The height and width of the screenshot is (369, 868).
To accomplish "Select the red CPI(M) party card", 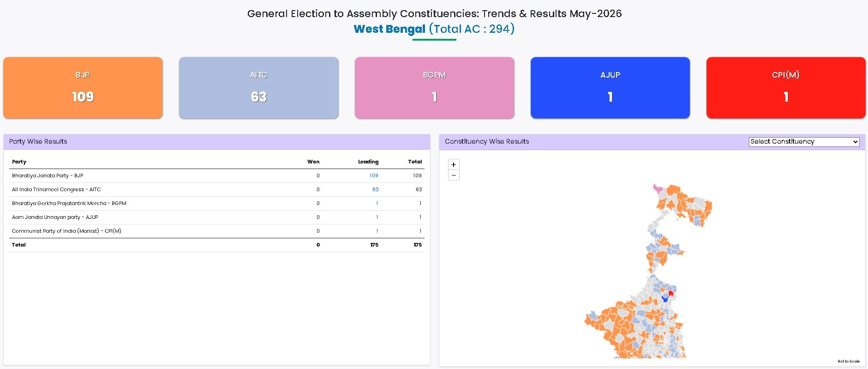I will (786, 88).
